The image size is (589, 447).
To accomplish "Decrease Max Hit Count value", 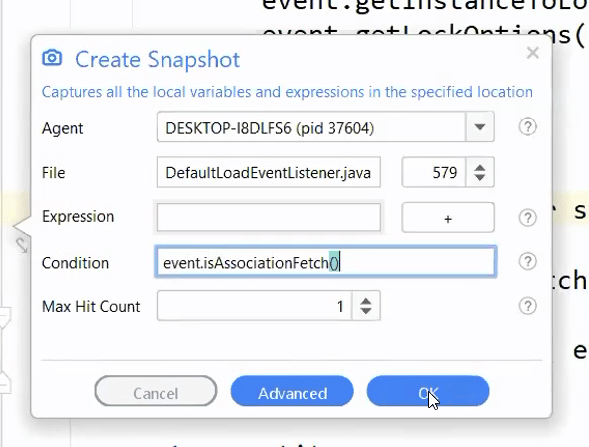I will coord(365,311).
